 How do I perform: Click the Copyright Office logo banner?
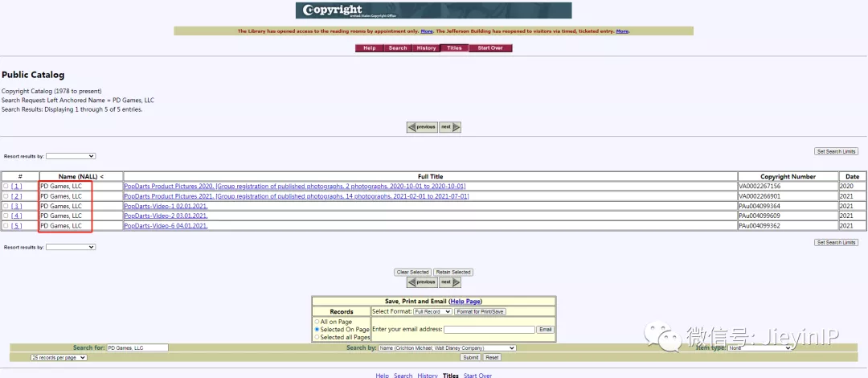[x=433, y=10]
